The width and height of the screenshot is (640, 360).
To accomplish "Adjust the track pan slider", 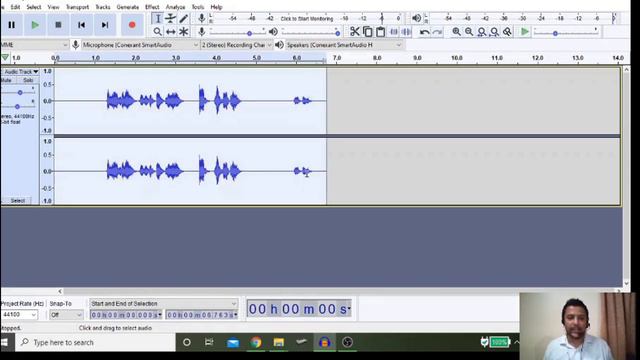I will pyautogui.click(x=18, y=106).
